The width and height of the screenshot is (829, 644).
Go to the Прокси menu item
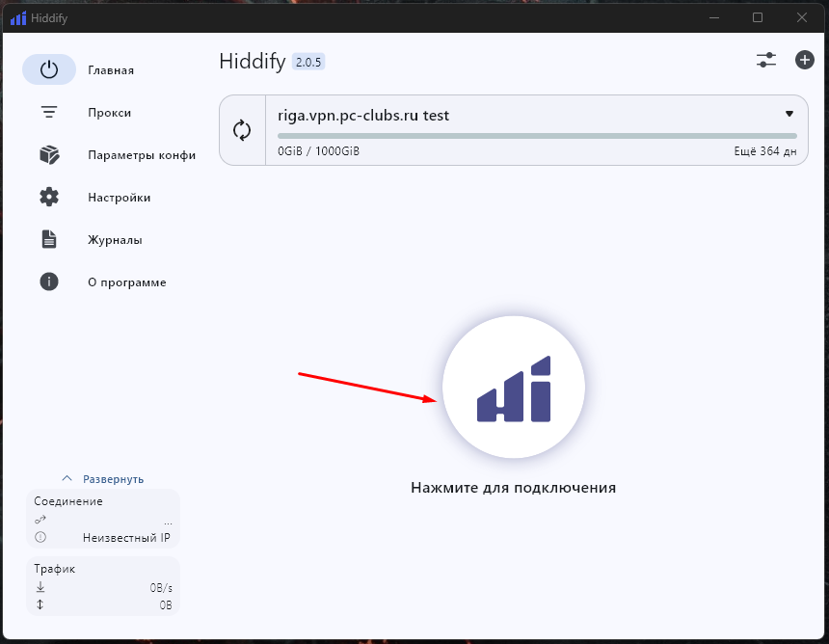[109, 113]
